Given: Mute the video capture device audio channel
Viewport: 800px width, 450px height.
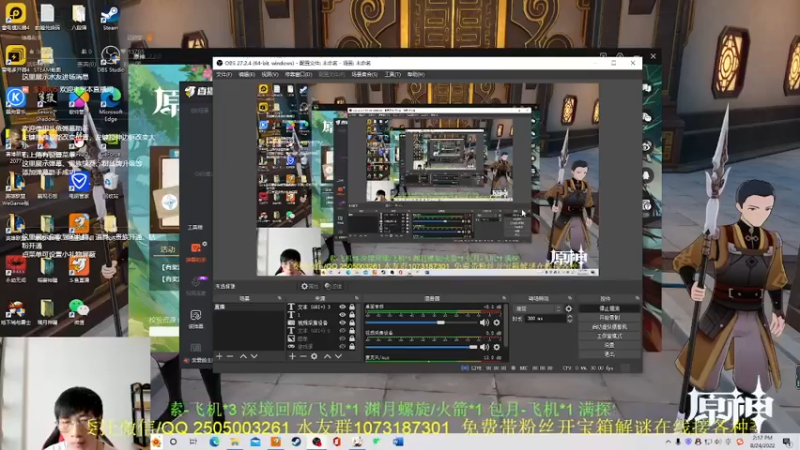Looking at the screenshot, I should tap(484, 347).
